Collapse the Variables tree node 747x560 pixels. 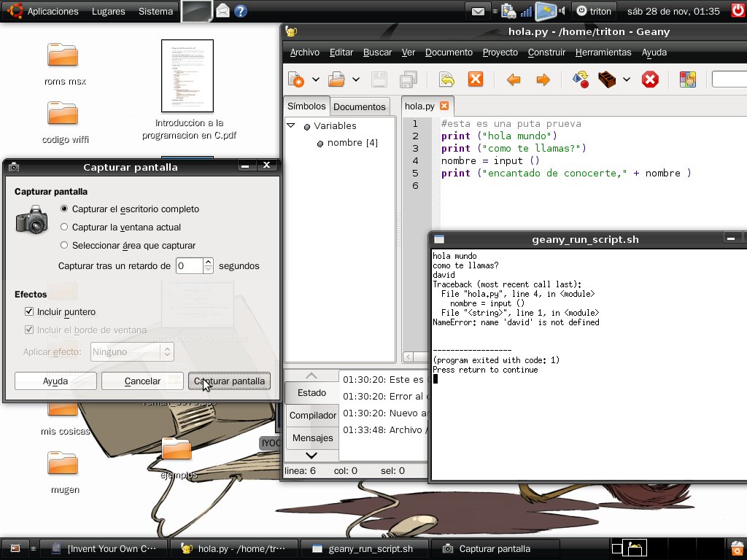point(291,126)
